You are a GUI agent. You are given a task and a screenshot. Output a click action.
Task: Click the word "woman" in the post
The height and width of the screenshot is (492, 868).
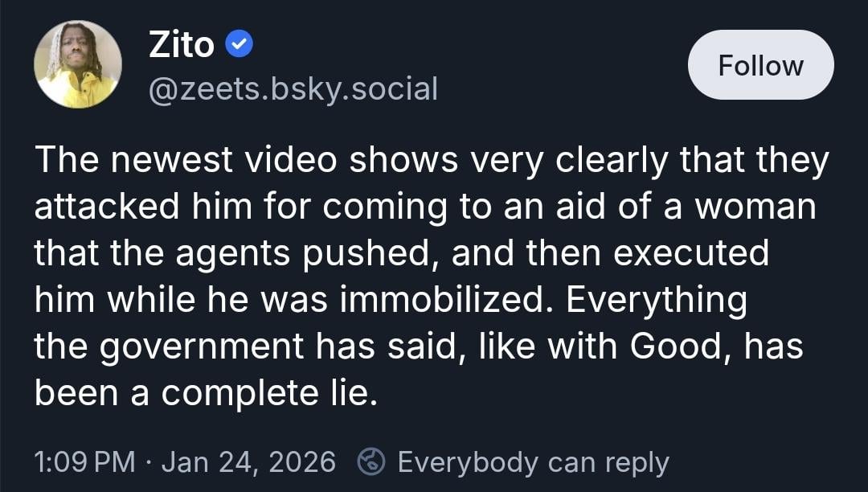point(755,208)
